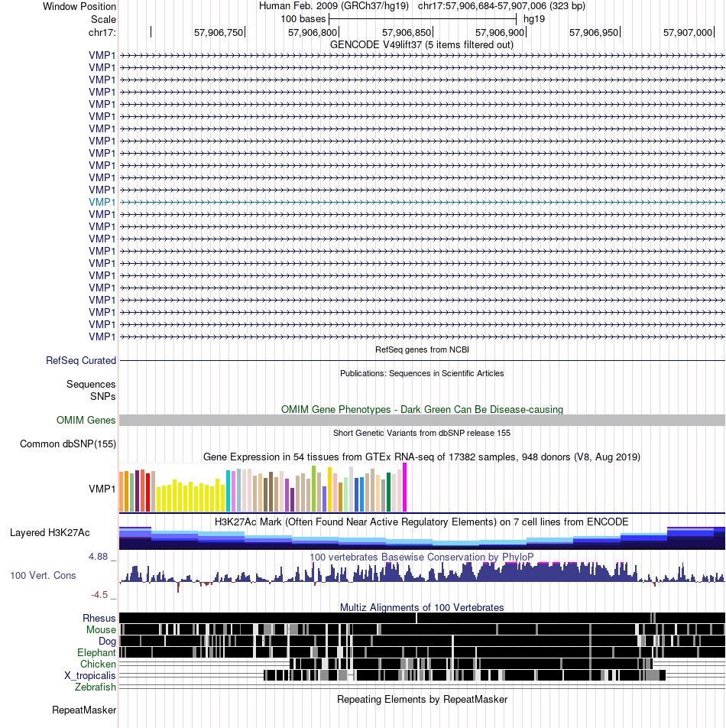Image resolution: width=726 pixels, height=728 pixels.
Task: Click the Window Position label
Action: click(79, 6)
